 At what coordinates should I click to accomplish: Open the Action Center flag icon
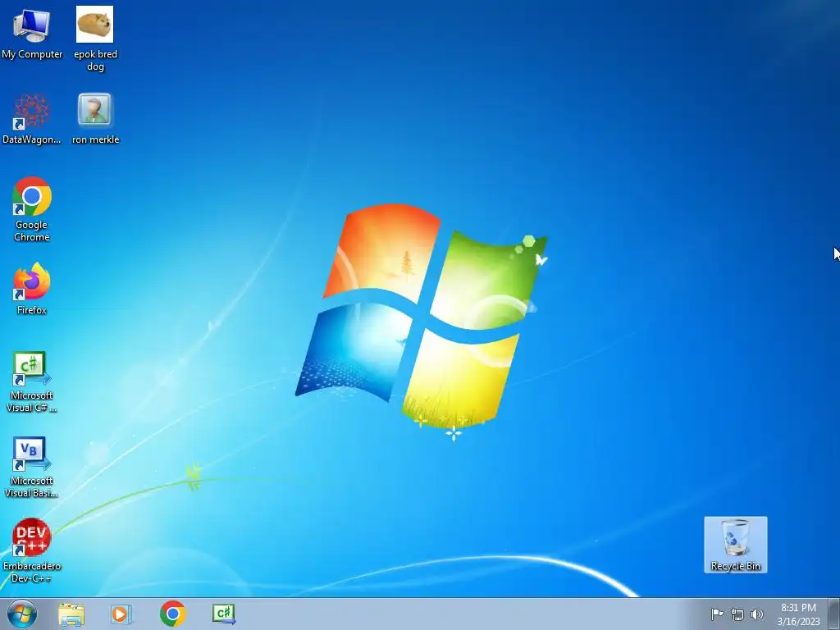[x=717, y=614]
